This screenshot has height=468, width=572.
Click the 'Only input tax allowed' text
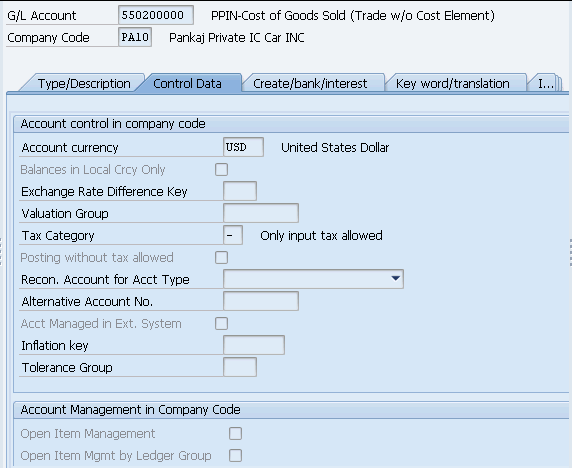point(321,236)
